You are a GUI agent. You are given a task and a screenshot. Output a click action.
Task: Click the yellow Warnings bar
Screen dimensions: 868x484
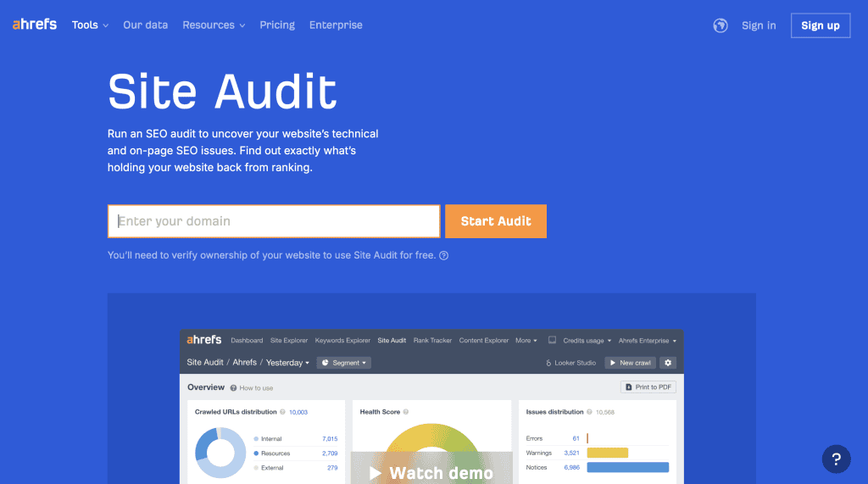point(607,453)
